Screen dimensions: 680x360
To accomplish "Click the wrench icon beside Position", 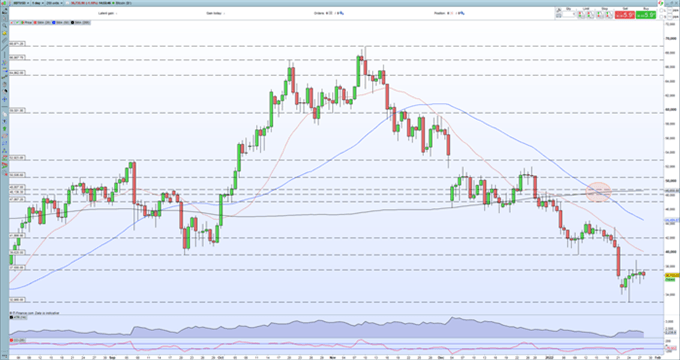I will (463, 13).
